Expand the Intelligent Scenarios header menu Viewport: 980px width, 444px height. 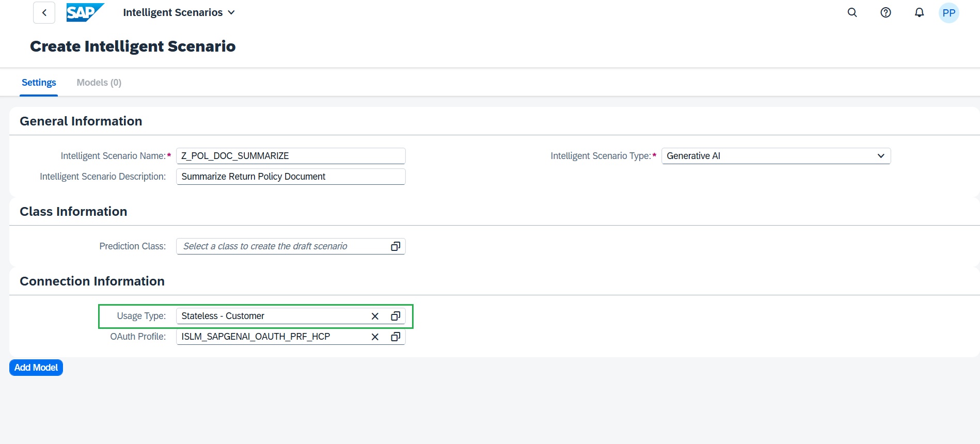pyautogui.click(x=179, y=12)
